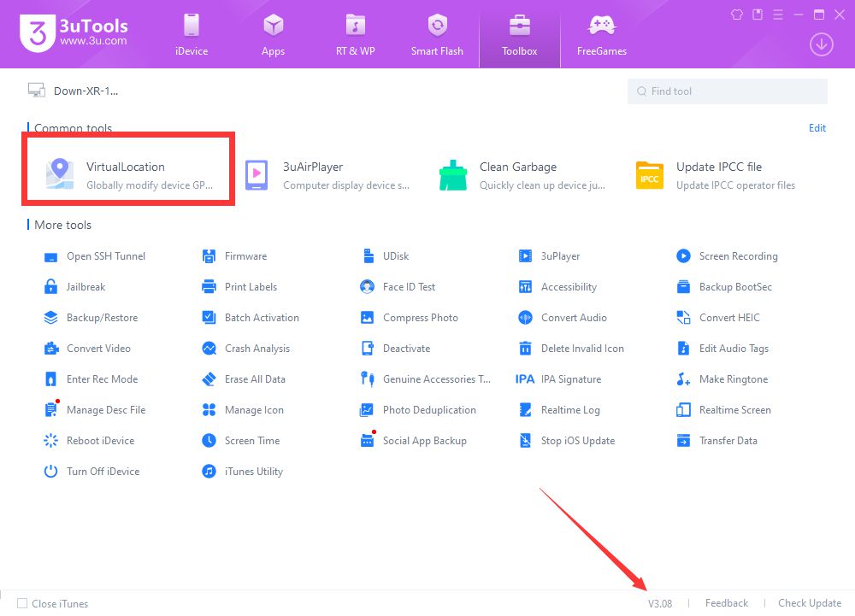Launch the Convert HEIC tool
The height and width of the screenshot is (616, 855).
pyautogui.click(x=718, y=318)
